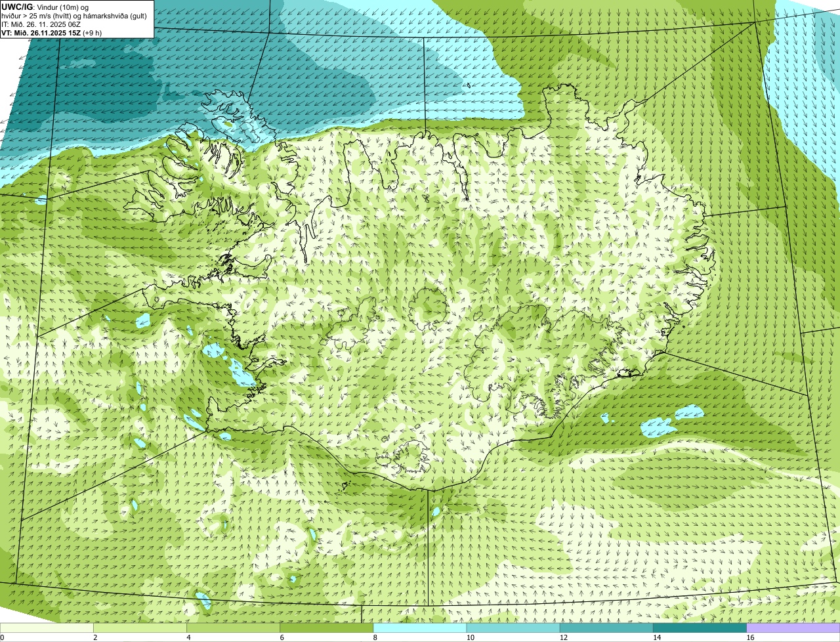Viewport: 840px width, 642px height.
Task: Click the "10" label on the wind scale
Action: pyautogui.click(x=470, y=637)
